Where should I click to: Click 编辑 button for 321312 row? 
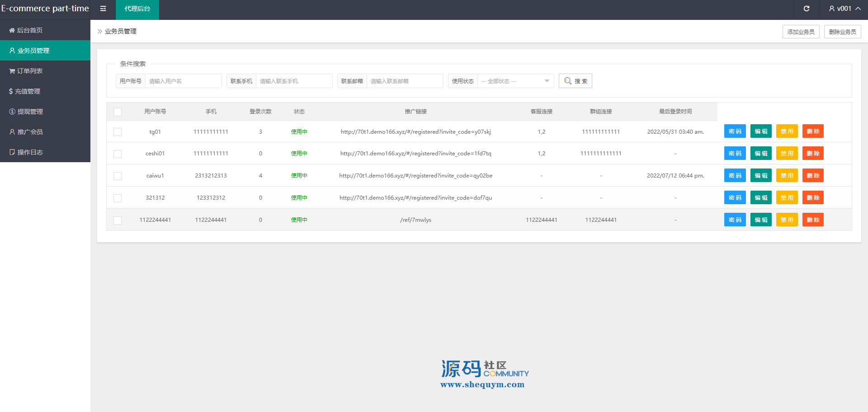(761, 198)
